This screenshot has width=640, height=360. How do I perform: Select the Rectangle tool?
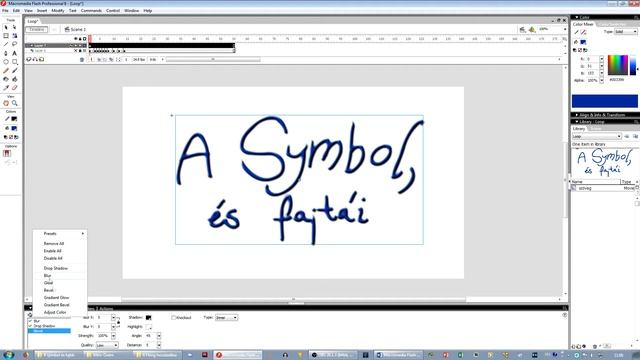(15, 62)
